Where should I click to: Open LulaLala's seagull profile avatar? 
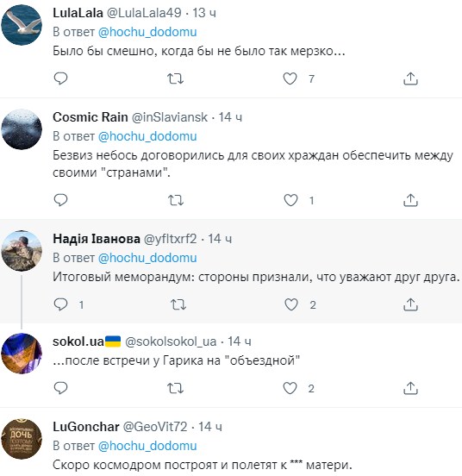[22, 25]
